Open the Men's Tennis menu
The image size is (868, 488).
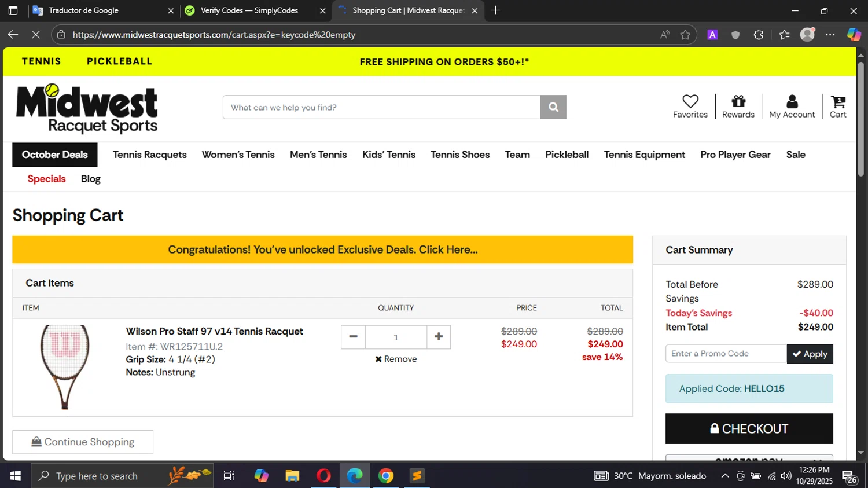(x=318, y=155)
